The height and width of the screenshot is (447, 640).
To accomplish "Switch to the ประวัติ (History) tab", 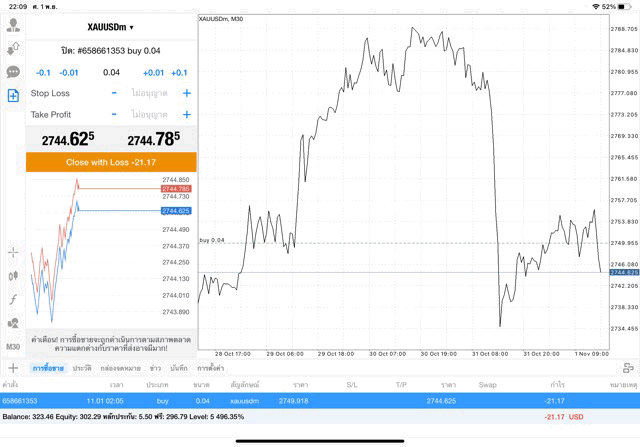I will pos(82,369).
